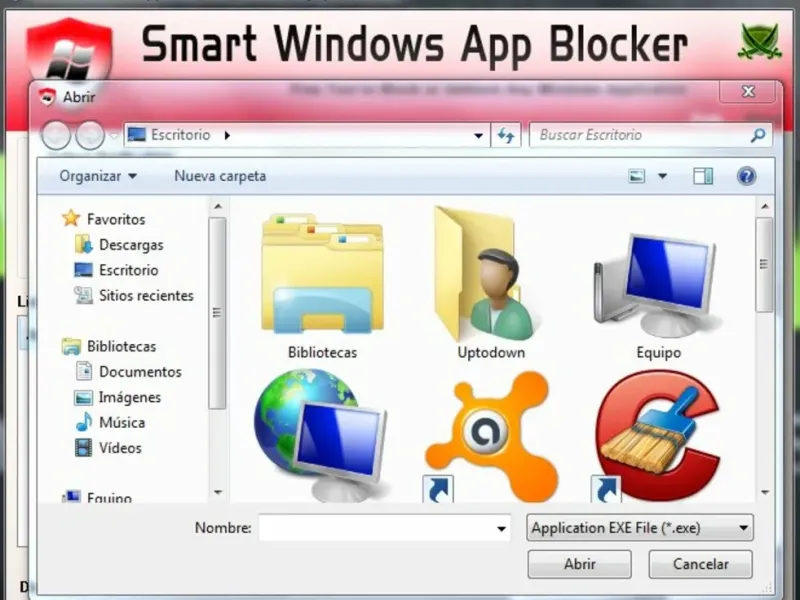The image size is (800, 600).
Task: Click the help question mark icon
Action: [746, 176]
